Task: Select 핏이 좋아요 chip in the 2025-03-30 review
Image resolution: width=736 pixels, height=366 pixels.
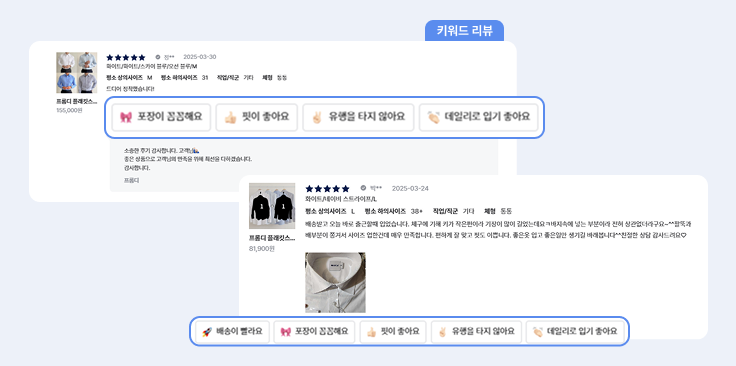Action: (x=257, y=117)
